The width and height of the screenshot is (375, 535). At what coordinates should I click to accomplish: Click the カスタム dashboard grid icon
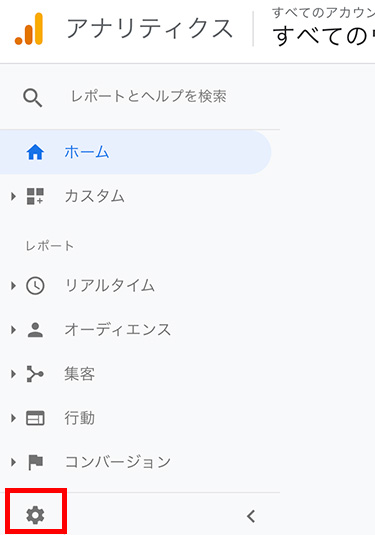tap(35, 196)
